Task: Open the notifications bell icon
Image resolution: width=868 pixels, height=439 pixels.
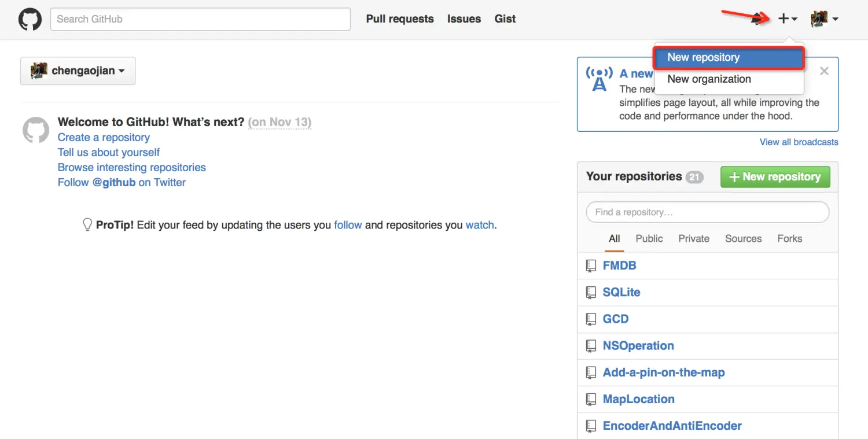Action: click(757, 19)
